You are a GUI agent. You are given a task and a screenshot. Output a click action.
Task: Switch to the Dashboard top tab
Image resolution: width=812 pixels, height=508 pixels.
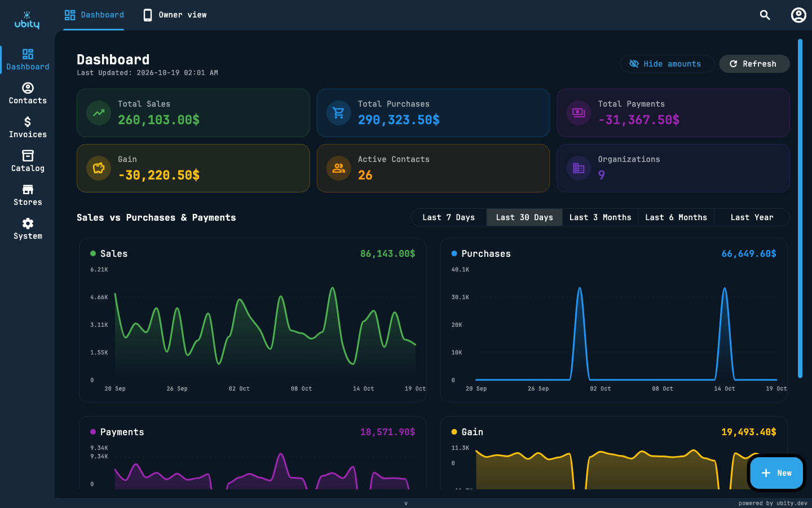pos(94,15)
